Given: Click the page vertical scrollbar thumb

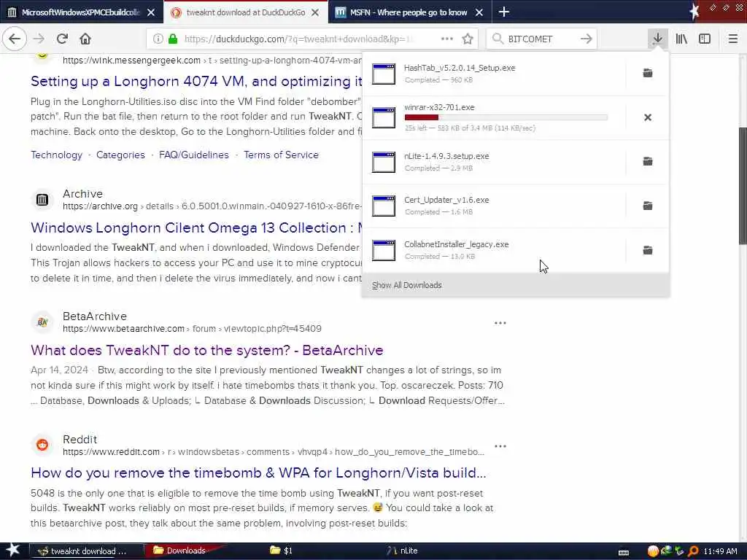Looking at the screenshot, I should coord(742,186).
